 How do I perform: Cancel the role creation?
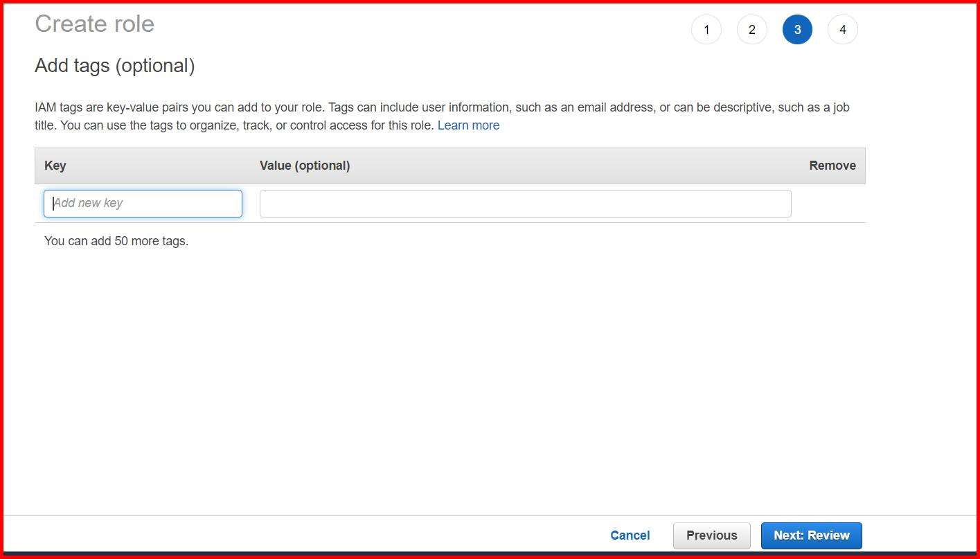tap(629, 535)
